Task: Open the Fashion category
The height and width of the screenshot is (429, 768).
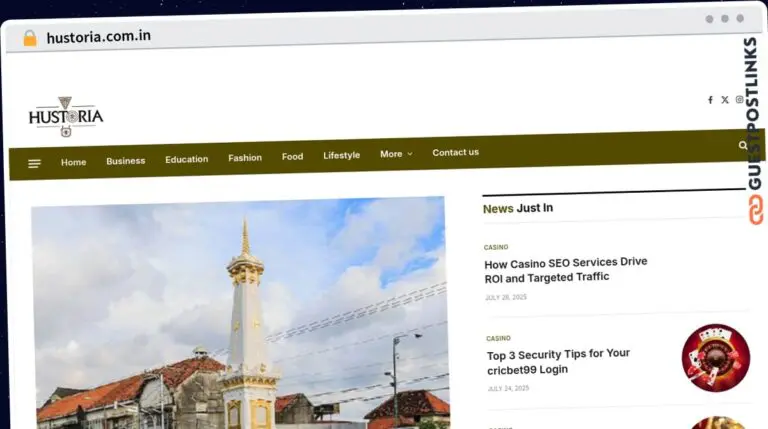Action: pos(245,158)
